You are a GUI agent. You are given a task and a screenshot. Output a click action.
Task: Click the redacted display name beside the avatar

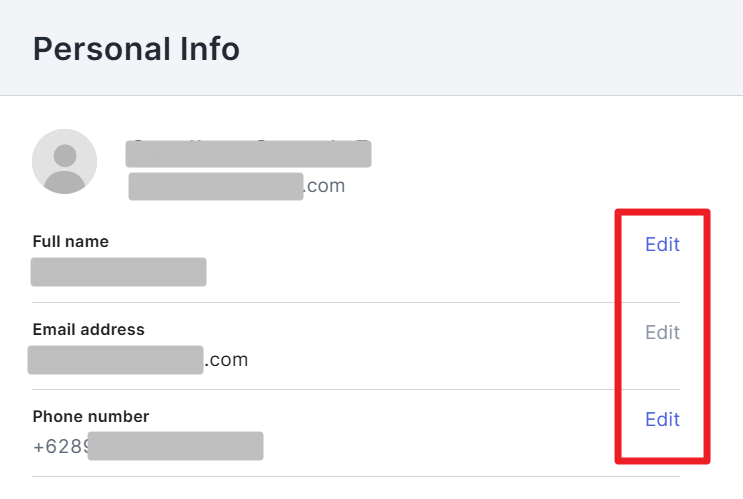click(248, 154)
